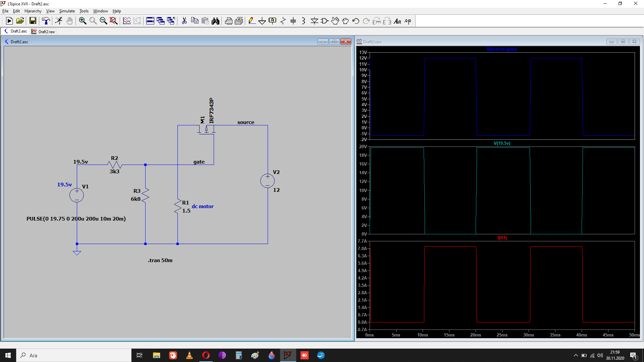Select the resistor component tool
Viewport: 644px width, 362px height.
[x=283, y=21]
